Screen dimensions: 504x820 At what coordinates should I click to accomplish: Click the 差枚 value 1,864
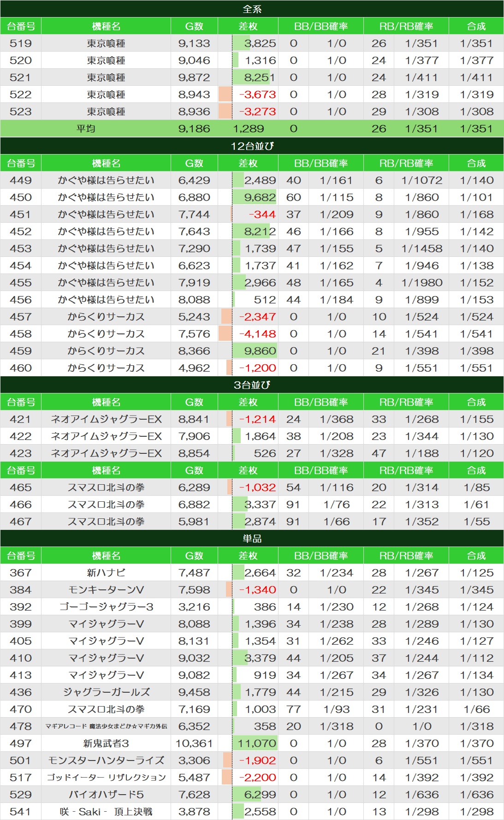(x=261, y=436)
